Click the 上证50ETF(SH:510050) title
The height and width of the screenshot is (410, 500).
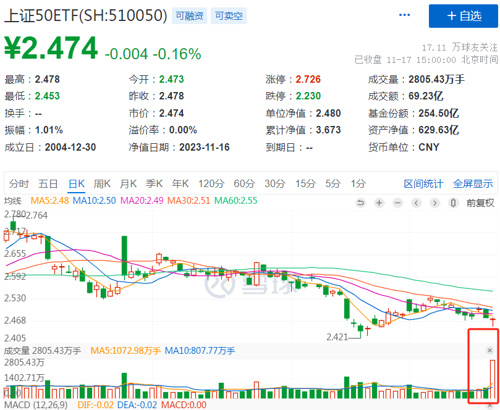86,16
